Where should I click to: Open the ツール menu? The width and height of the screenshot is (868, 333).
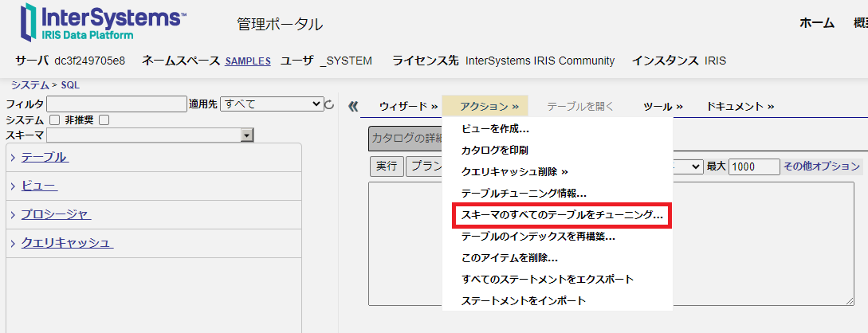[662, 106]
